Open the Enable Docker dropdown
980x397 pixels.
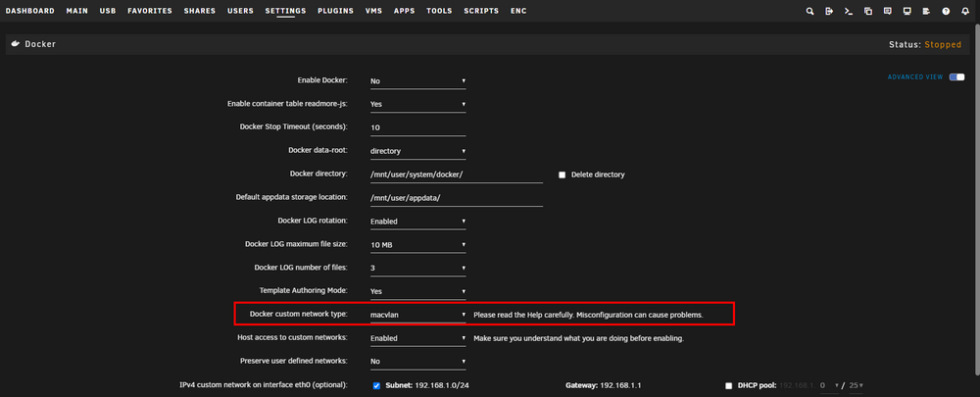(417, 81)
